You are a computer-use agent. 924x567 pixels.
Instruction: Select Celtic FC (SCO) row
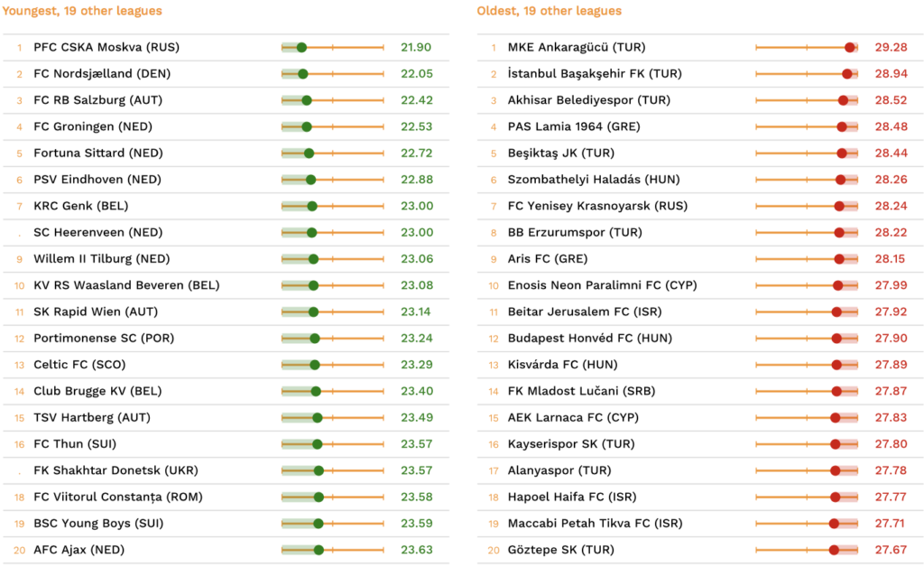226,365
